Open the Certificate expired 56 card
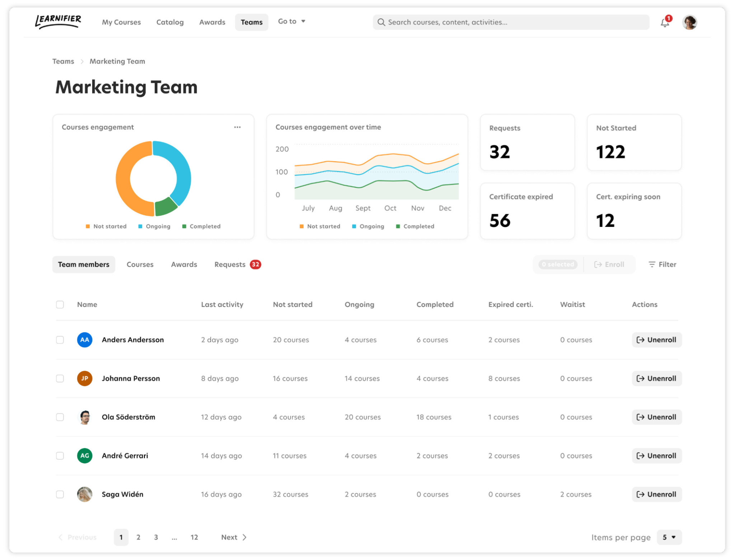The width and height of the screenshot is (735, 560). click(527, 211)
